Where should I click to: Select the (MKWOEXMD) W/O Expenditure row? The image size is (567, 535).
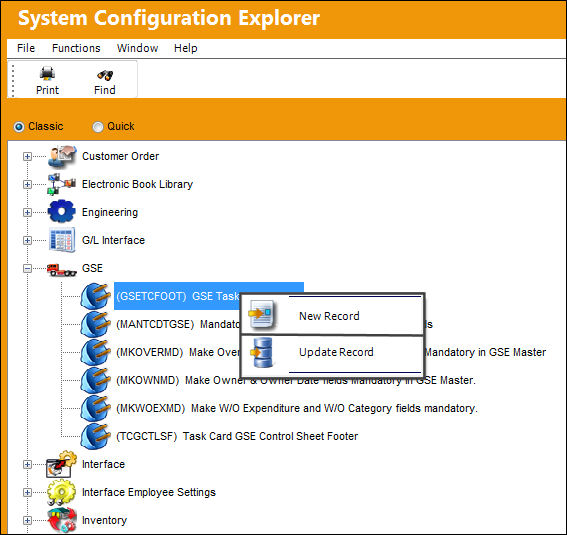(x=297, y=408)
